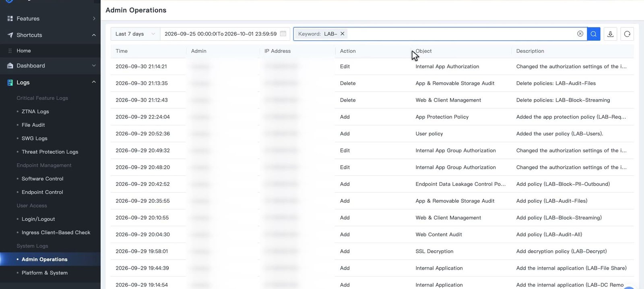Click Added the user policy (LAB-Users) description

(x=559, y=134)
